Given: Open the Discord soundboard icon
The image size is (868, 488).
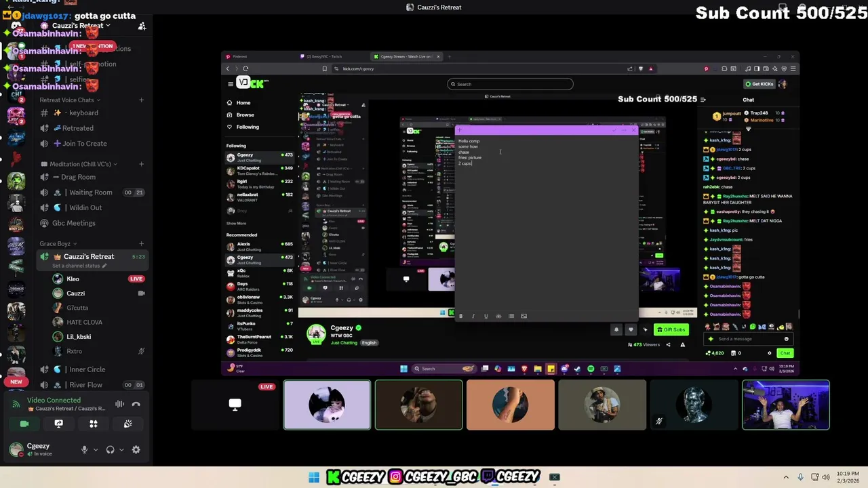Looking at the screenshot, I should (128, 424).
